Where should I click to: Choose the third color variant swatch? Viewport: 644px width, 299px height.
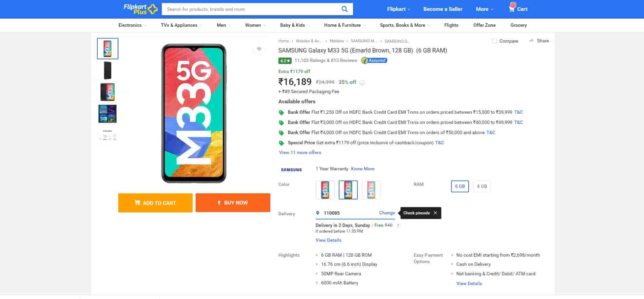(x=371, y=190)
